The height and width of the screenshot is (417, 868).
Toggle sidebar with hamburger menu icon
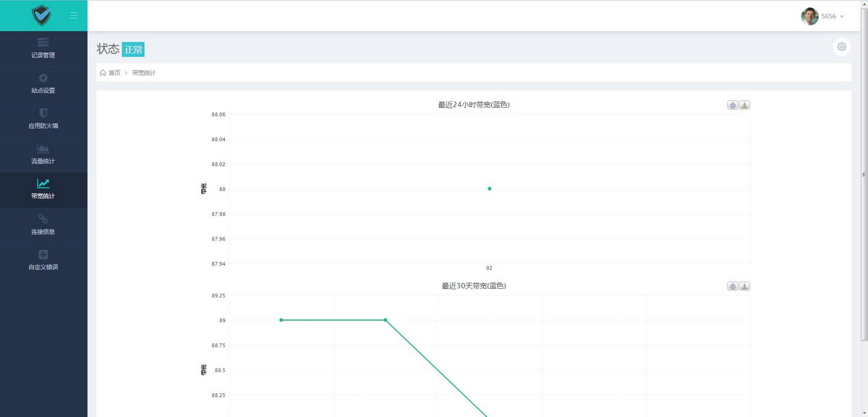[73, 14]
